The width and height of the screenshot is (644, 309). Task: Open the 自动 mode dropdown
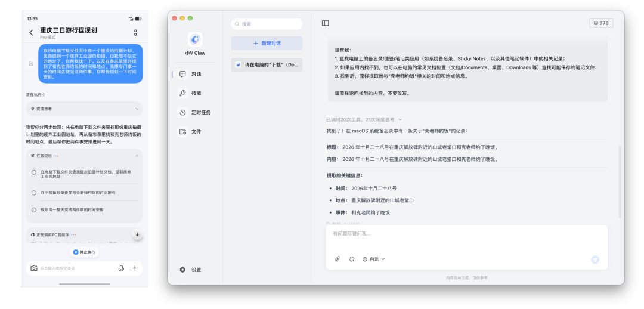[x=374, y=259]
